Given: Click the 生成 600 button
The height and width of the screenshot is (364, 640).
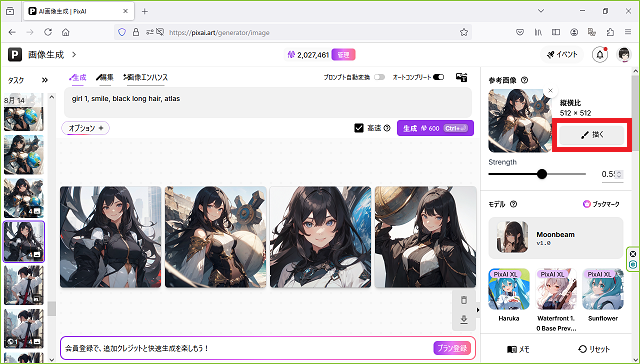Looking at the screenshot, I should [435, 128].
